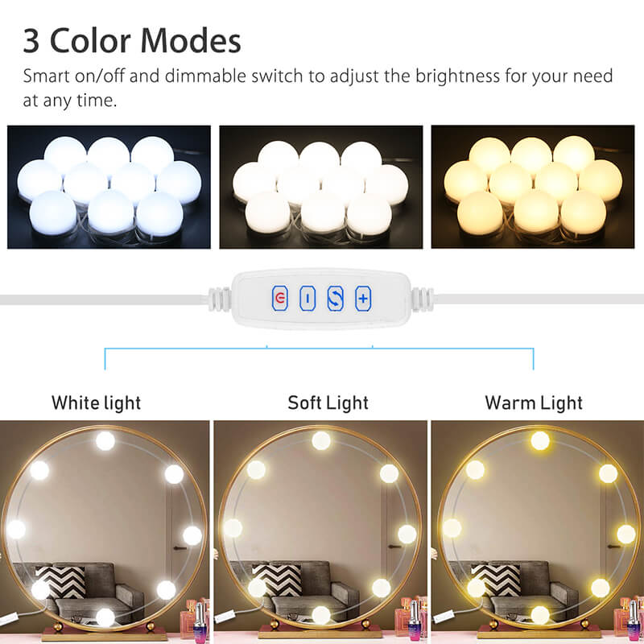Click the color mode cycle icon

[x=335, y=298]
